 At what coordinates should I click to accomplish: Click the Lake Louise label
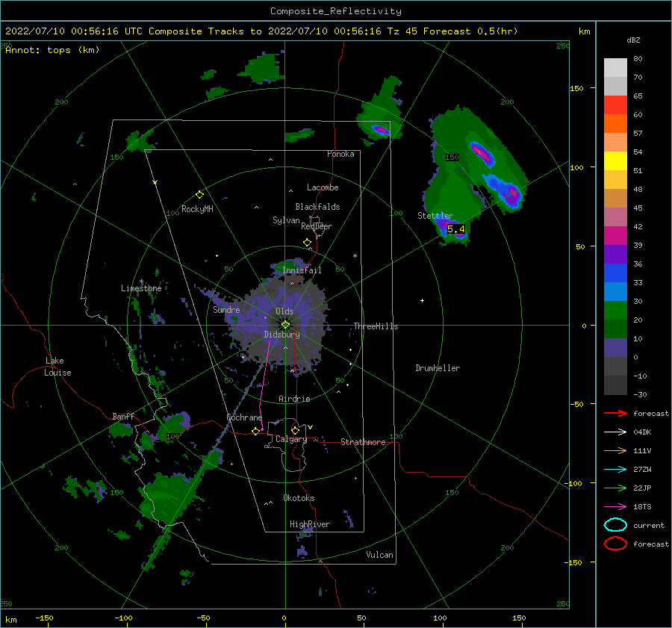[57, 367]
